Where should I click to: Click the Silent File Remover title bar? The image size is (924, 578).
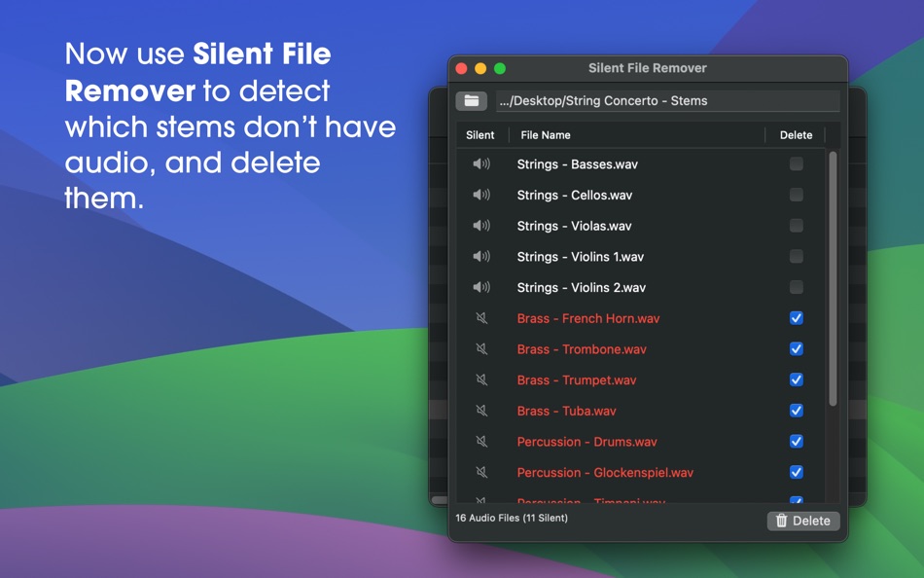click(648, 68)
